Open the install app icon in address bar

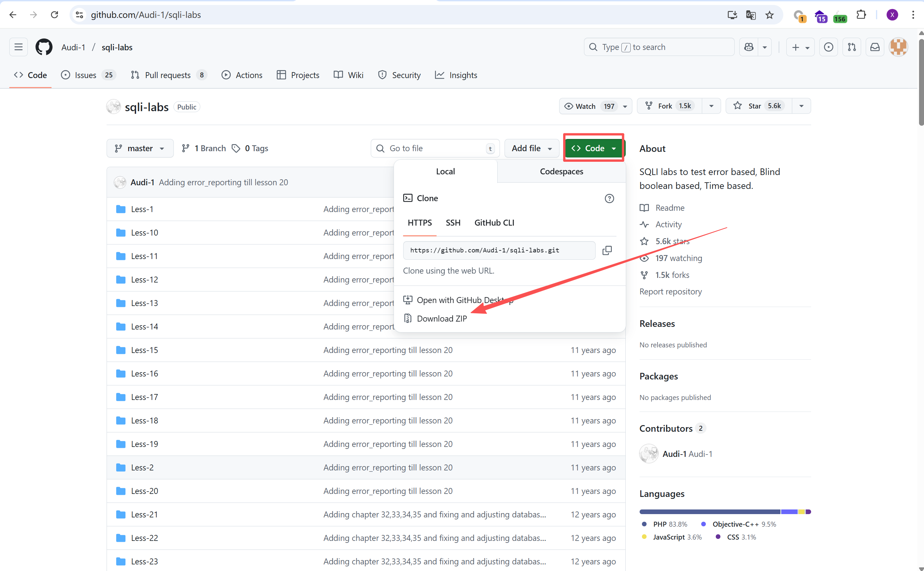pyautogui.click(x=732, y=15)
